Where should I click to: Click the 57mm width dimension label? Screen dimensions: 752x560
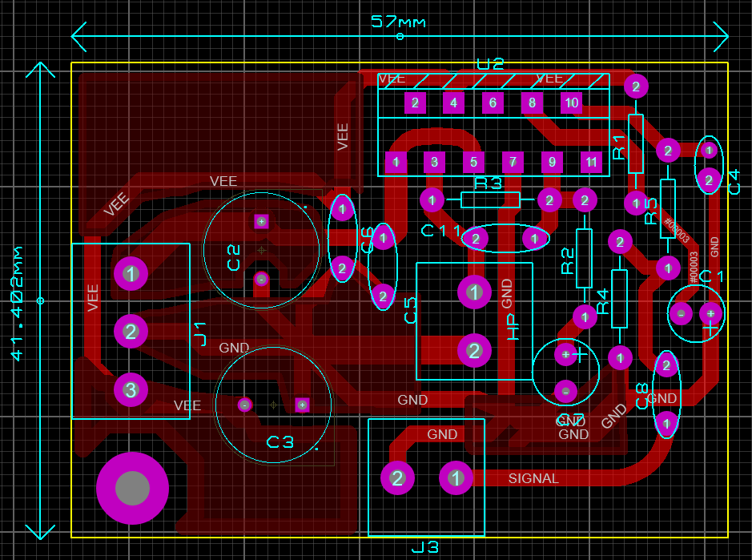point(398,22)
